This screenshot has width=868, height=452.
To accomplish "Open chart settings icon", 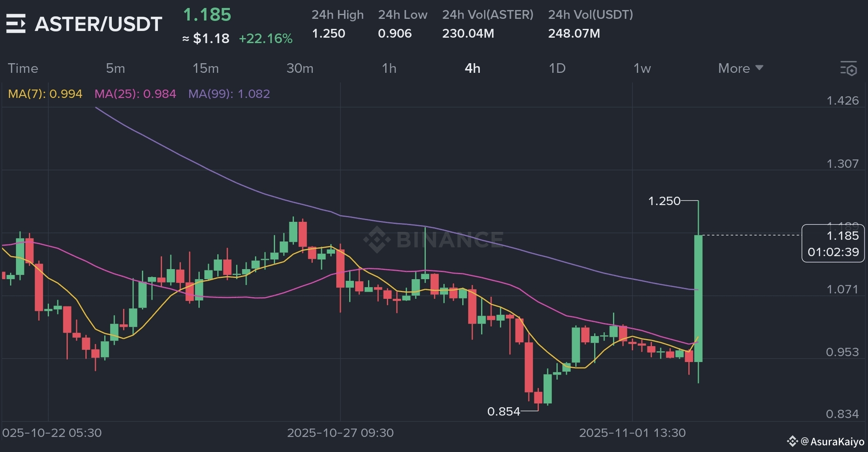I will tap(848, 68).
